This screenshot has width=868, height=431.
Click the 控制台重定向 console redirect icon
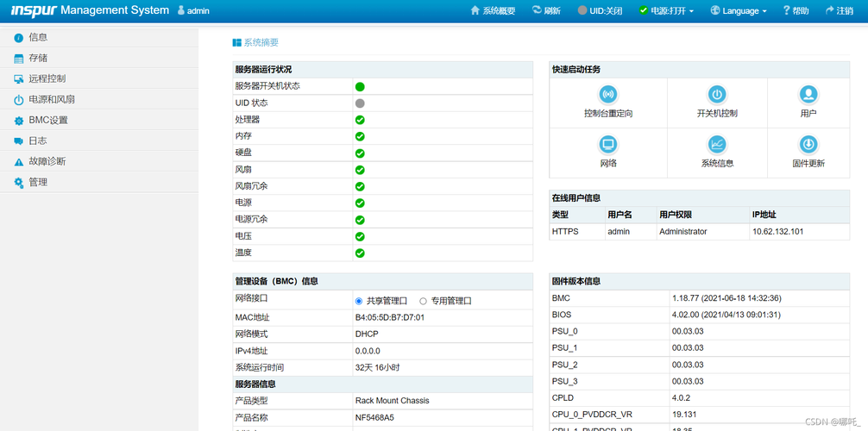click(x=608, y=94)
